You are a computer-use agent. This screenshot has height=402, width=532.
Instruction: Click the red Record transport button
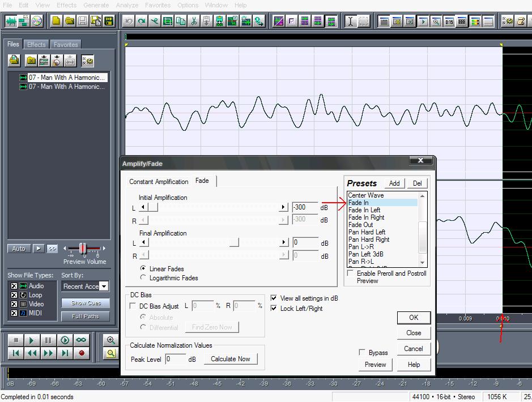(81, 353)
